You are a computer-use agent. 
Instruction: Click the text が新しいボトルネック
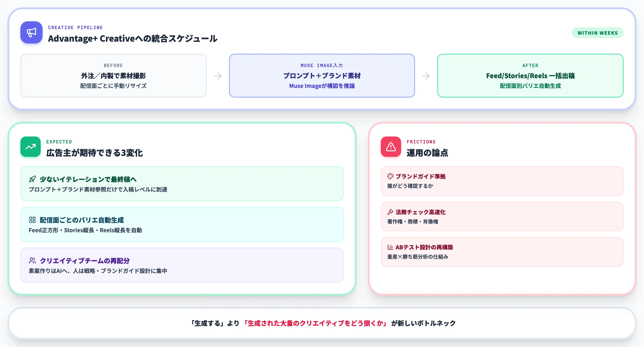click(423, 323)
